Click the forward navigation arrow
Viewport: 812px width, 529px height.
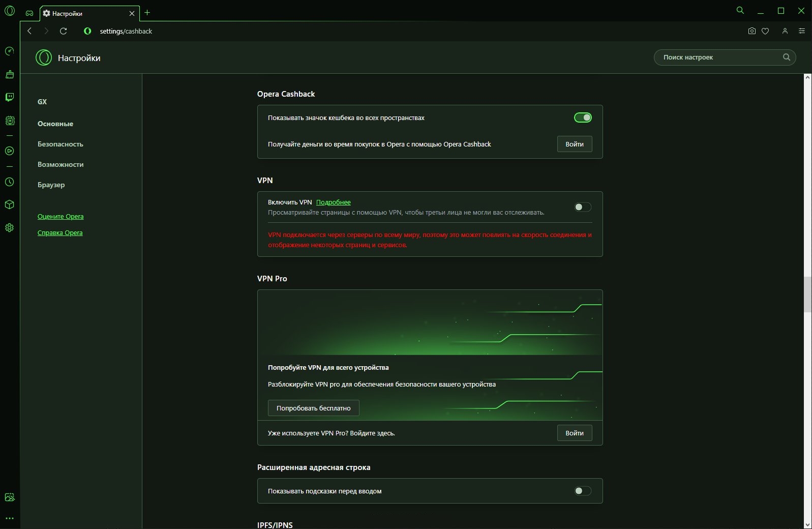point(46,31)
